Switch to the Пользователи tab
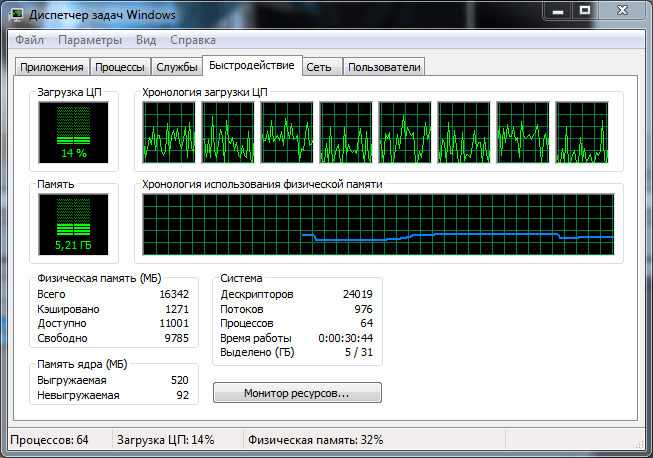Image resolution: width=653 pixels, height=458 pixels. [384, 67]
